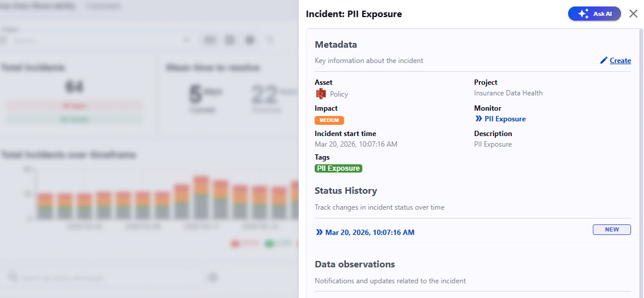Click 'Notifications and updates related to the incident' text
Viewport: 644px width, 298px height.
(390, 281)
